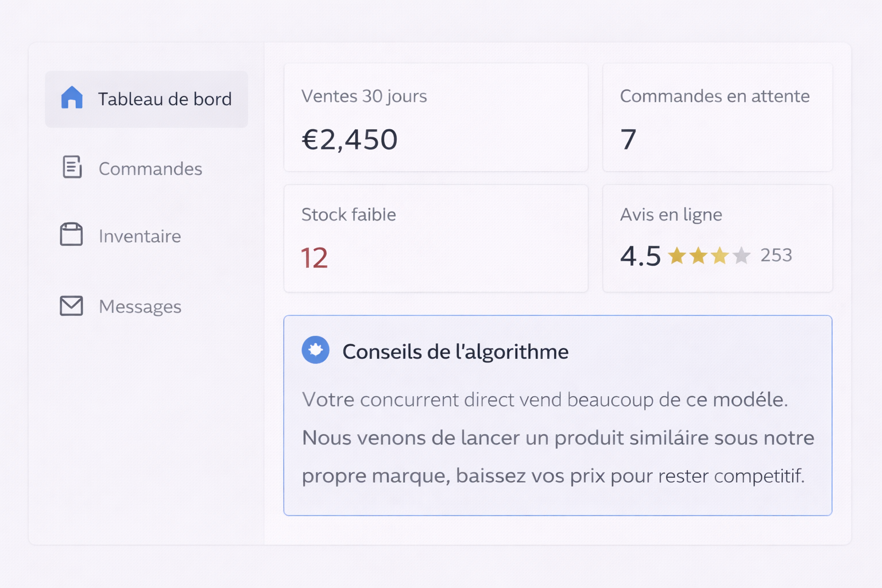Open the Ventes 30 jours card
The image size is (882, 588).
[435, 117]
